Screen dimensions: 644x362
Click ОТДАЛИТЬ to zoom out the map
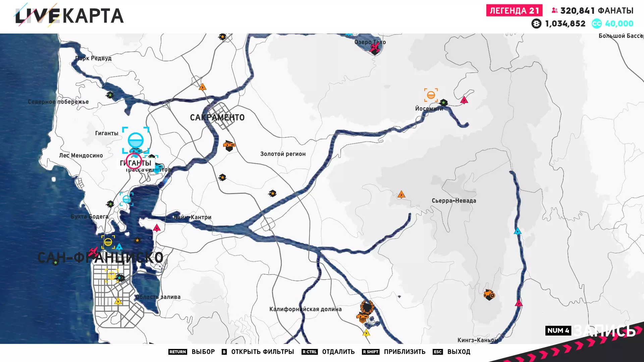point(338,352)
